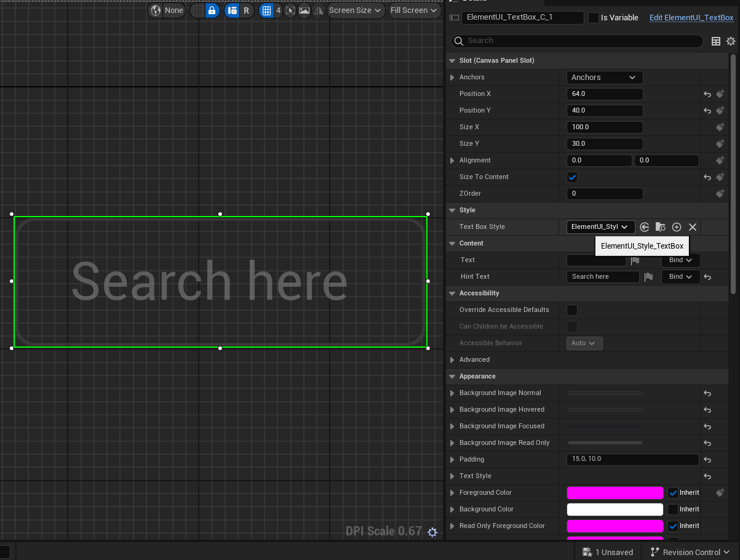
Task: Open the Fill Screen dropdown
Action: pos(415,10)
